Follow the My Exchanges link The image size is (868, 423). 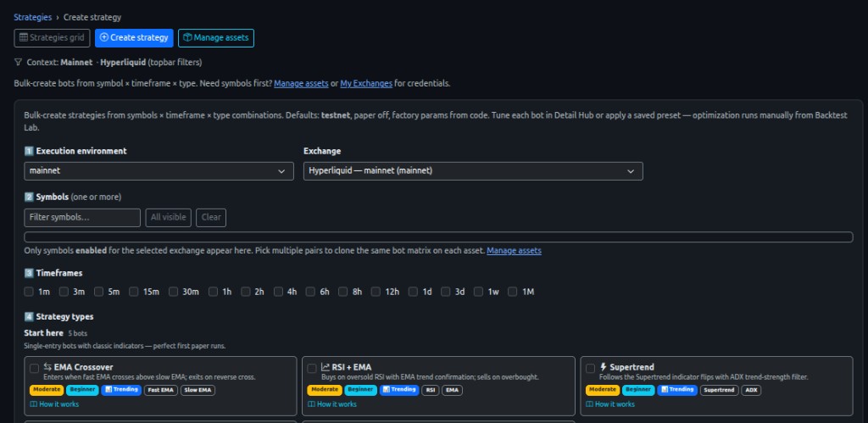tap(366, 84)
